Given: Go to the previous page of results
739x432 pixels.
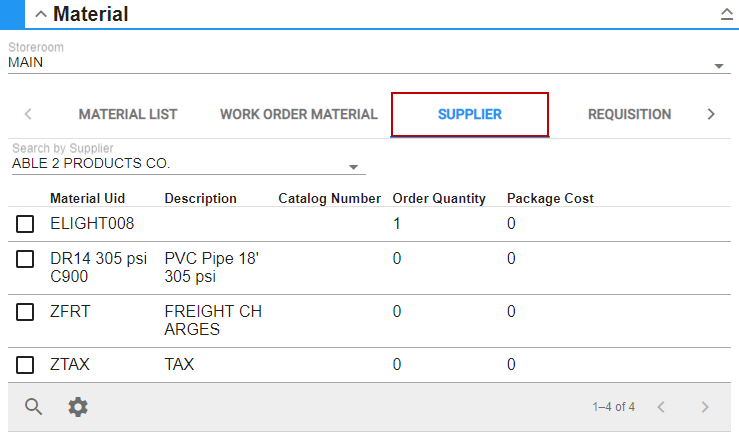Looking at the screenshot, I should coord(661,407).
